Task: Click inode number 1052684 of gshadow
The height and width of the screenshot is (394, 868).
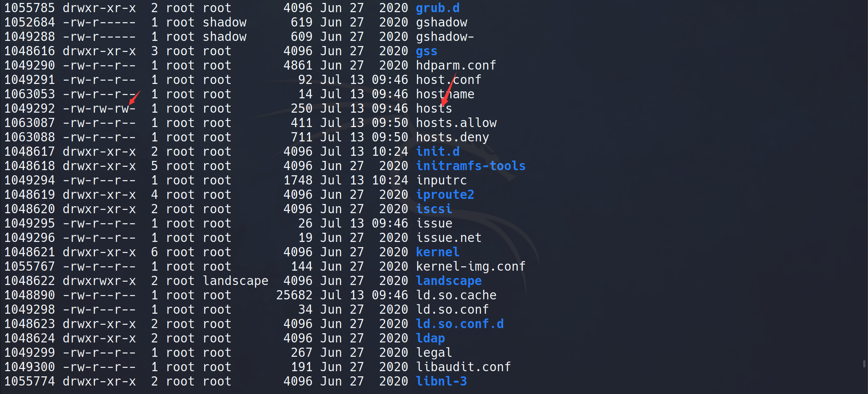Action: click(x=29, y=22)
